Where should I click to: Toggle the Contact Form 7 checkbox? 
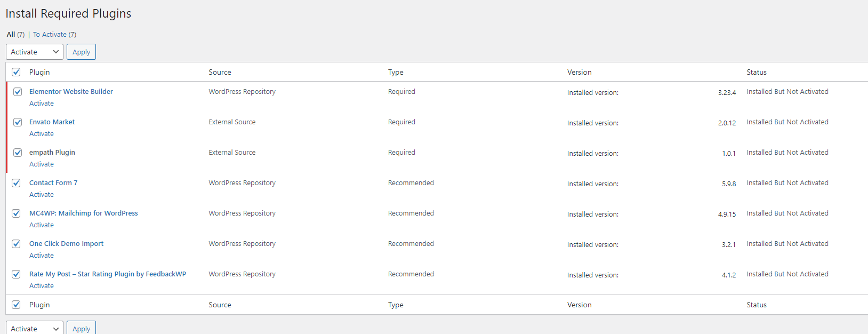click(x=17, y=183)
